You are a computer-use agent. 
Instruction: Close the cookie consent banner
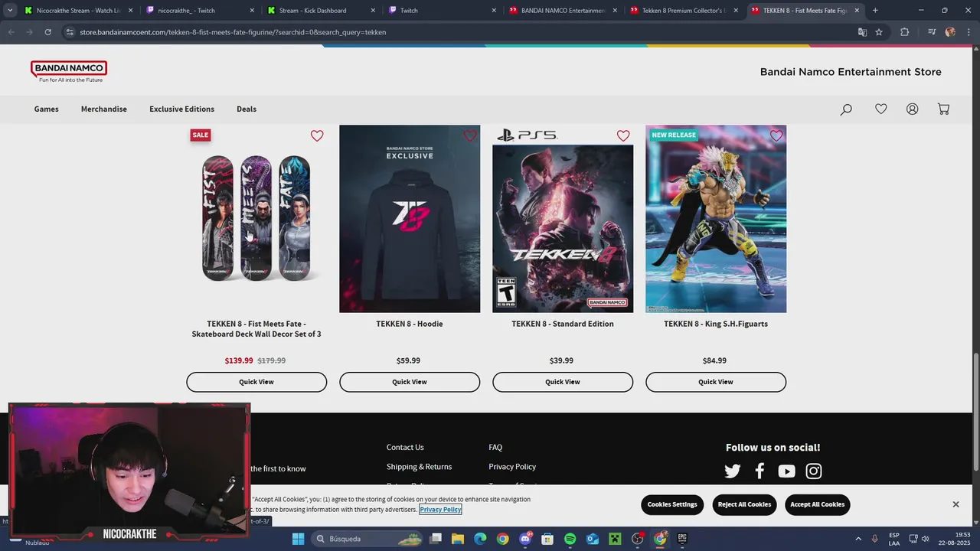[x=955, y=504]
